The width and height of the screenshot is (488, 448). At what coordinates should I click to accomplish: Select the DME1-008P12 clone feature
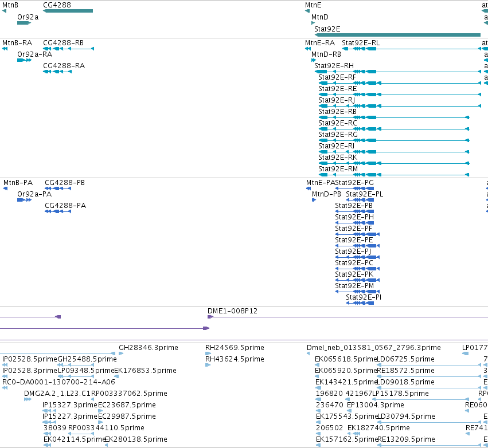pos(232,311)
